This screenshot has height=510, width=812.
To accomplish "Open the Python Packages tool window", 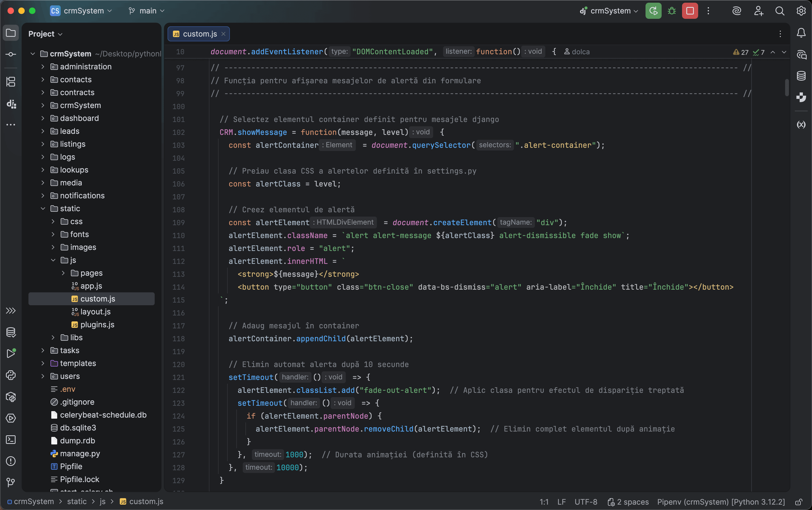I will pos(11,397).
